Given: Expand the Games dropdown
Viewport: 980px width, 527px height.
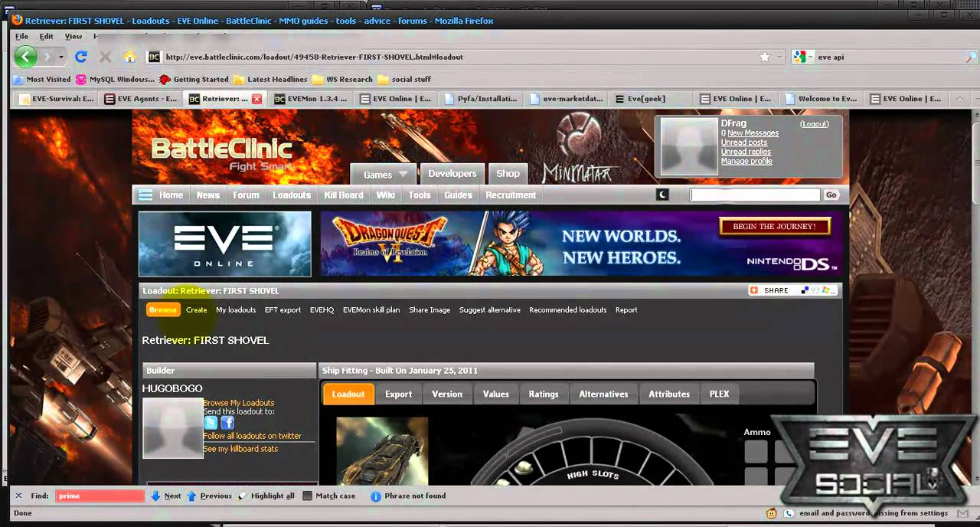Looking at the screenshot, I should (x=384, y=174).
